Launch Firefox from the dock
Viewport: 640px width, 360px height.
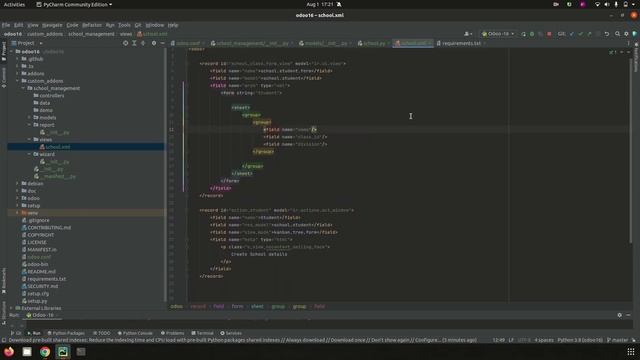point(9,351)
